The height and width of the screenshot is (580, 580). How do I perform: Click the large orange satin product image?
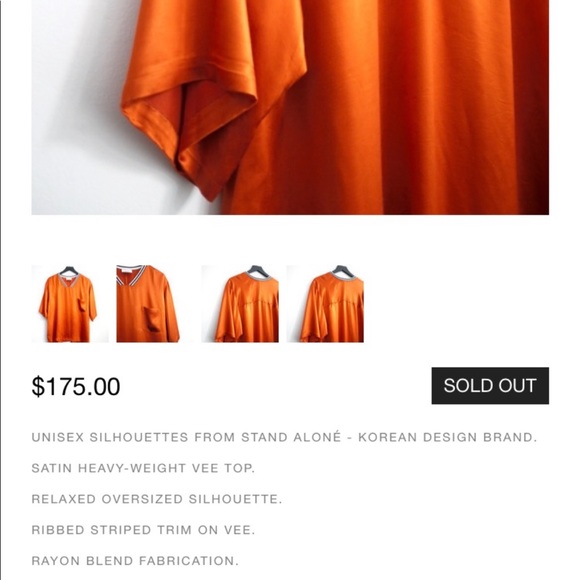290,107
